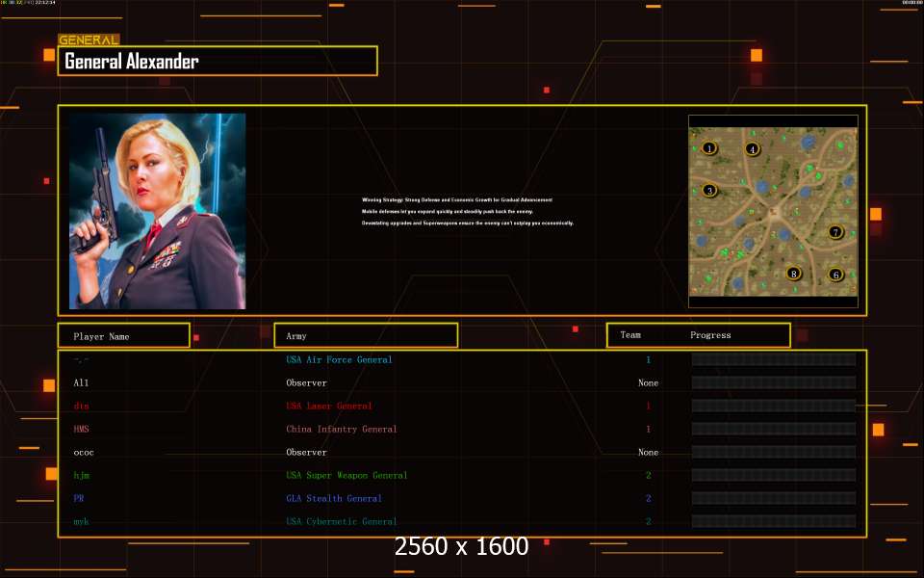Click General Alexander's portrait image
The height and width of the screenshot is (578, 924).
(157, 211)
